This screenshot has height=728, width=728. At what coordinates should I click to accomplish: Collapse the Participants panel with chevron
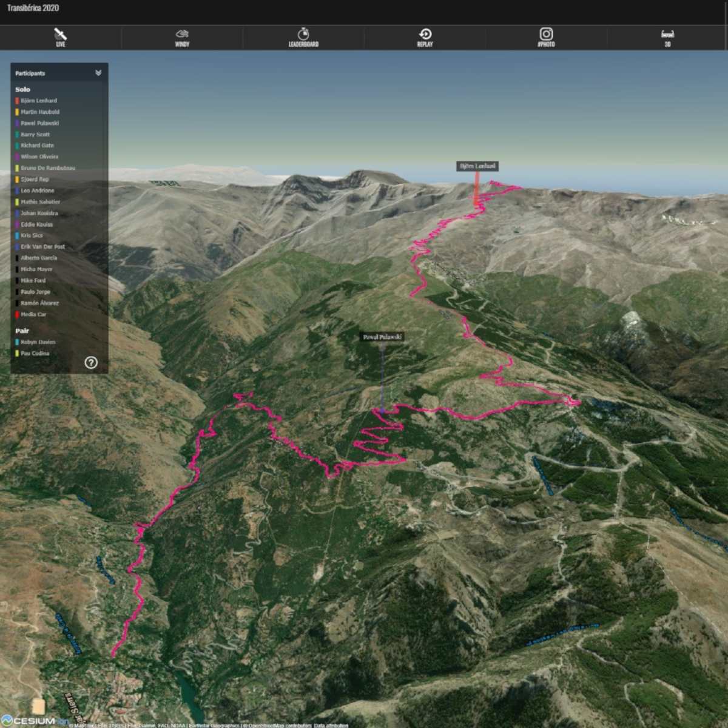(x=98, y=73)
